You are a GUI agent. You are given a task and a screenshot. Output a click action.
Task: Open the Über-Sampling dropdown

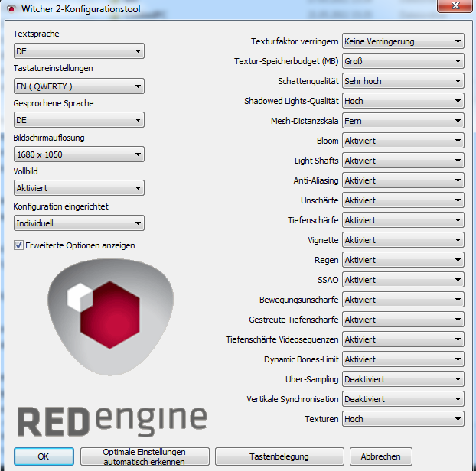click(x=403, y=379)
